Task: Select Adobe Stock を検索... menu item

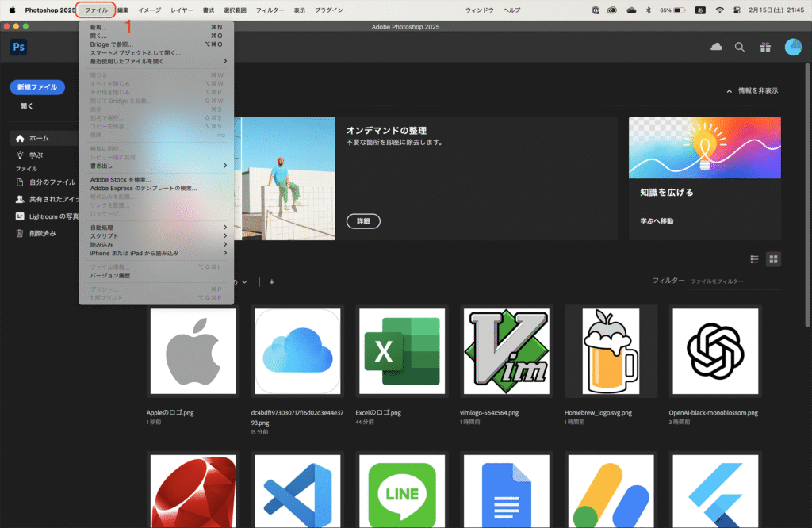Action: tap(156, 180)
